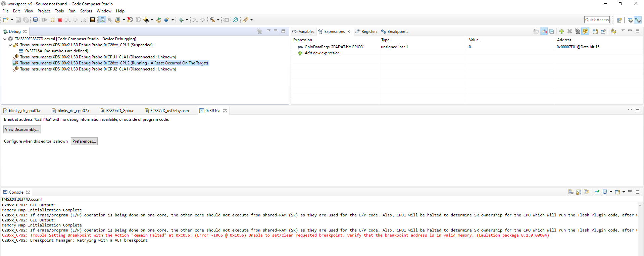The height and width of the screenshot is (256, 644).
Task: Open the Tools menu
Action: coord(59,11)
